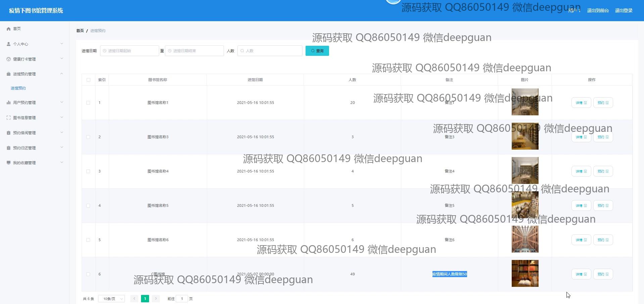
Task: Click the 个人中心 user icon
Action: [9, 44]
